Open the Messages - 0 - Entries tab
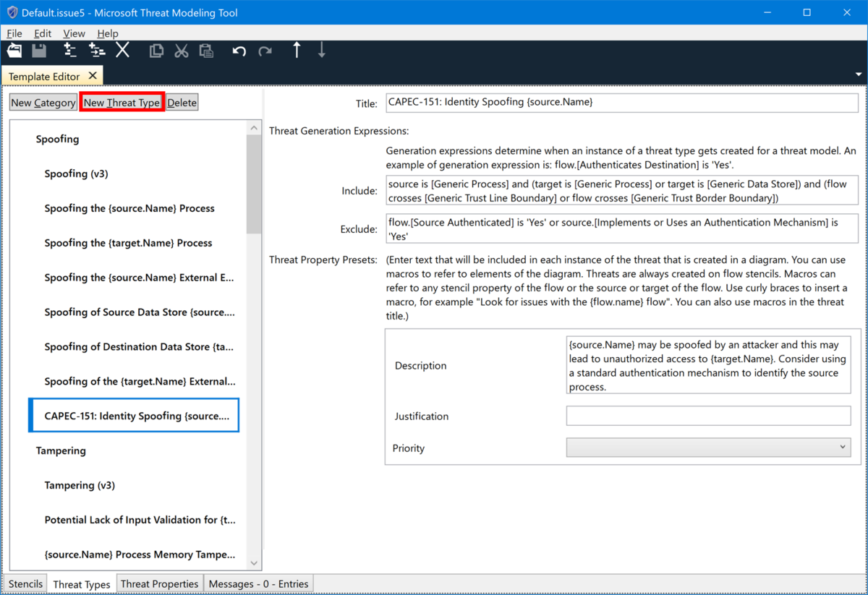Image resolution: width=868 pixels, height=595 pixels. 259,583
